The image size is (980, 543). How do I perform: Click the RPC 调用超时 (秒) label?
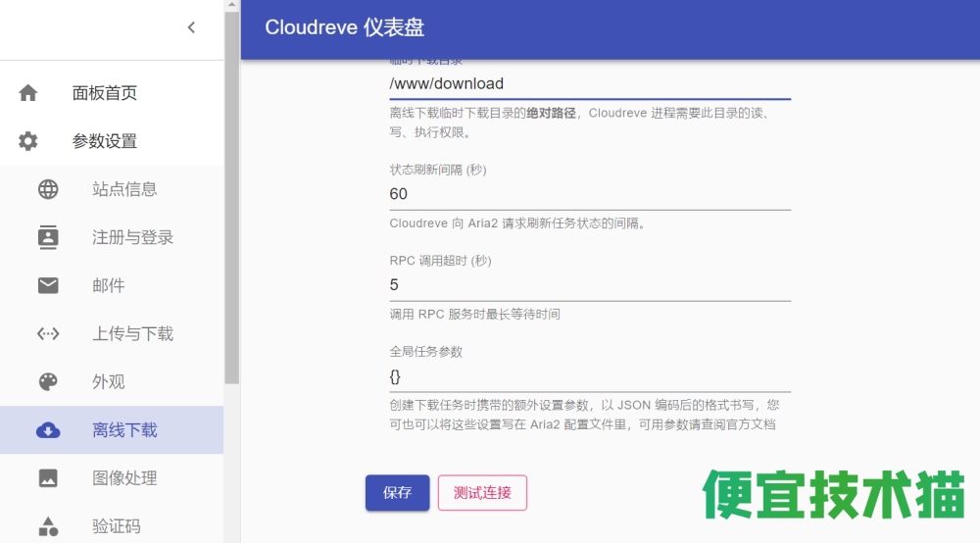[x=441, y=261]
